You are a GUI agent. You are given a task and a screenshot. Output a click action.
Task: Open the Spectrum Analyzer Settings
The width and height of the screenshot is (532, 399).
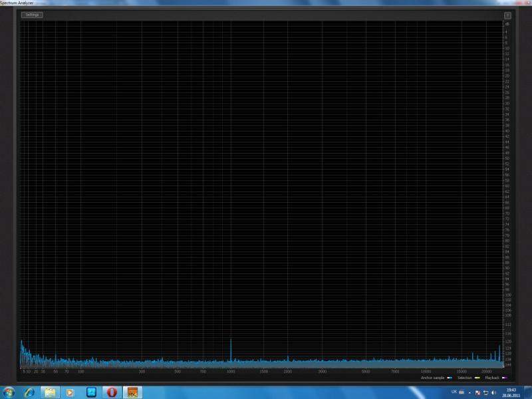click(32, 15)
